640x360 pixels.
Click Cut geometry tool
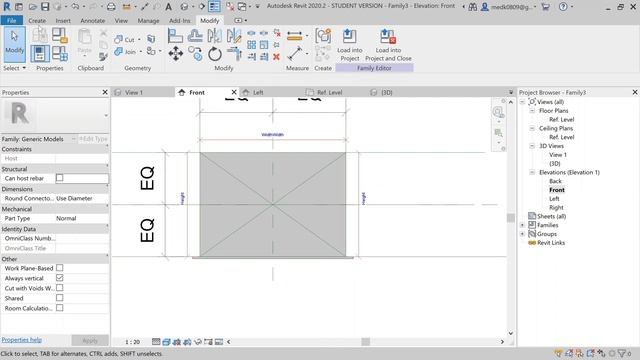point(125,39)
